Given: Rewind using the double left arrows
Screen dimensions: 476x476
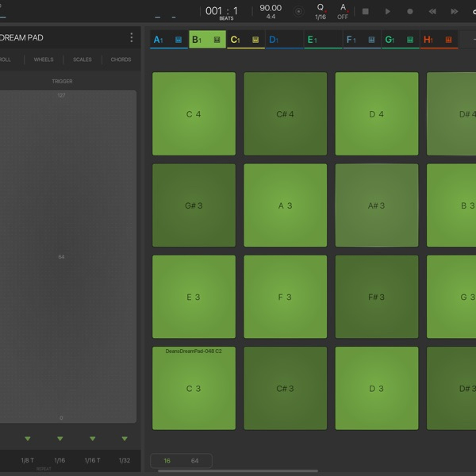Looking at the screenshot, I should click(432, 12).
